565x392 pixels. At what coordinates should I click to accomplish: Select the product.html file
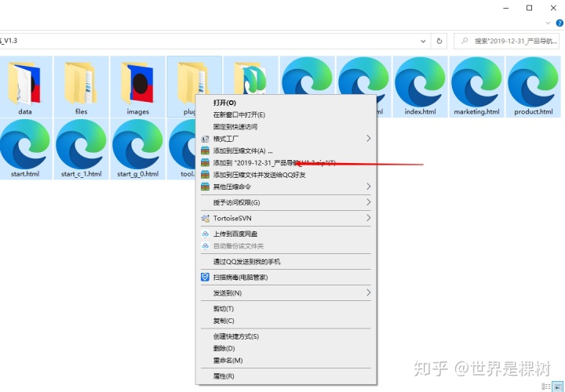[534, 87]
